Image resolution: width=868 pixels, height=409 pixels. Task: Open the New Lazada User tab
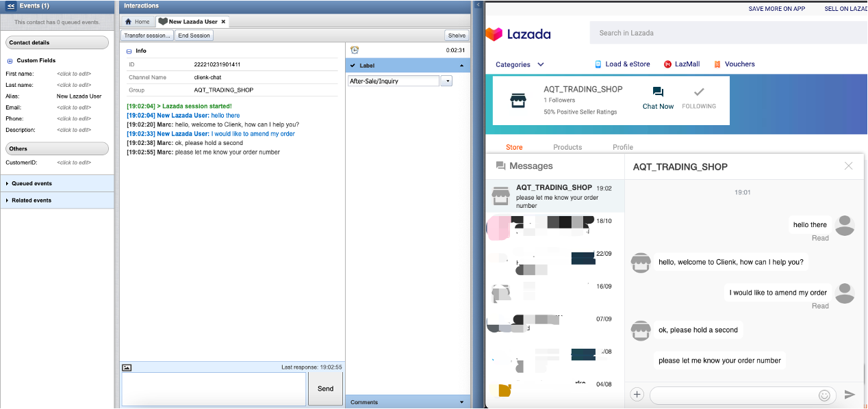pos(192,22)
